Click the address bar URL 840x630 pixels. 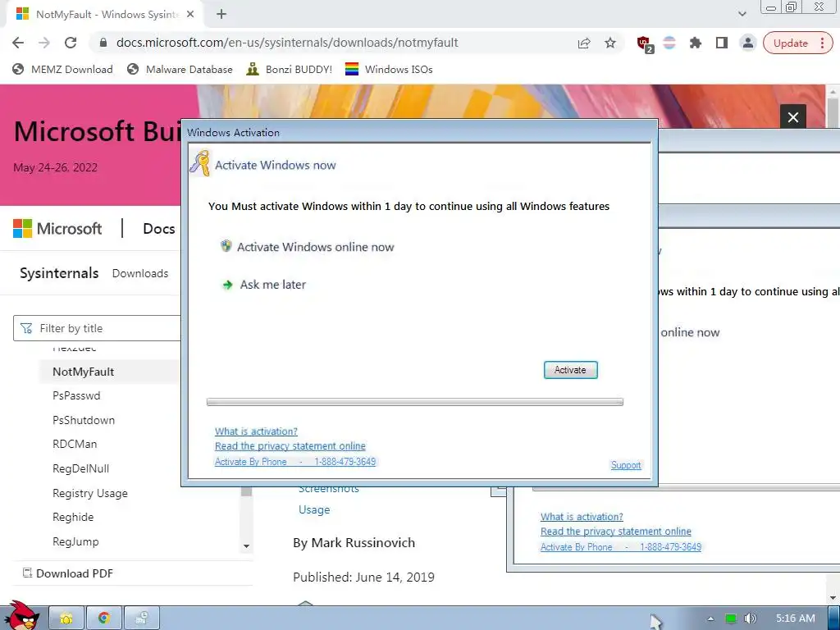coord(287,43)
